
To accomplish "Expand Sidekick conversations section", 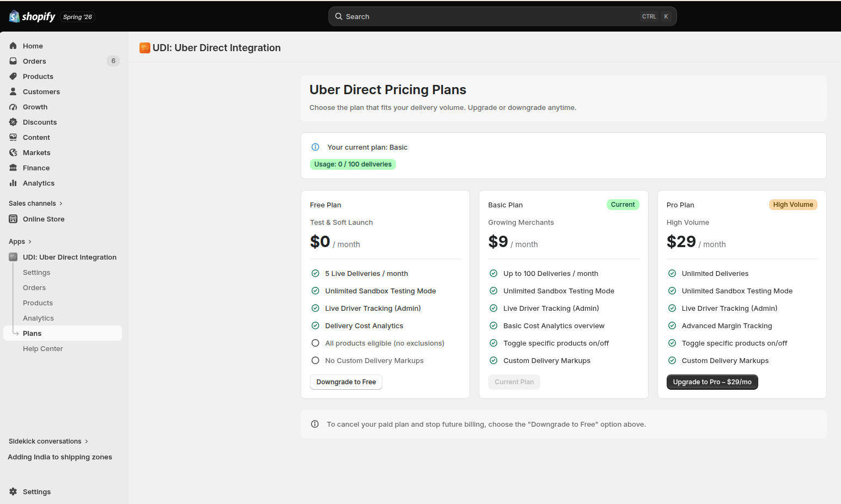I will point(48,441).
